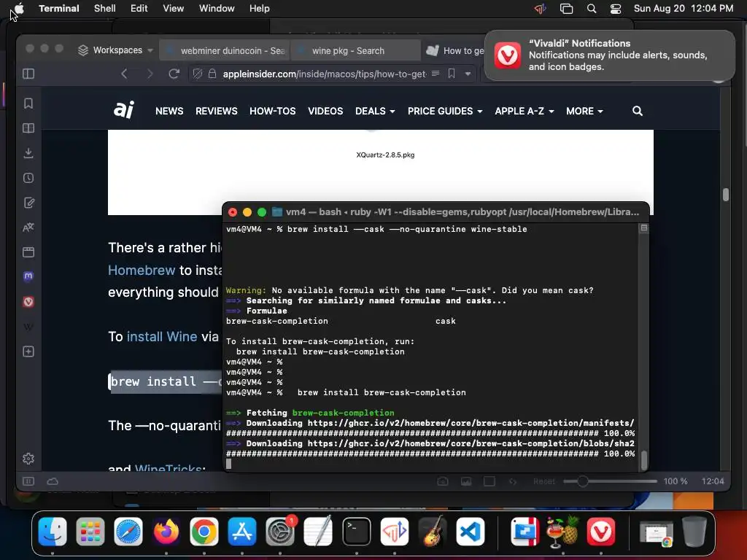
Task: Open the Vivaldi web panel icon
Action: tap(28, 301)
